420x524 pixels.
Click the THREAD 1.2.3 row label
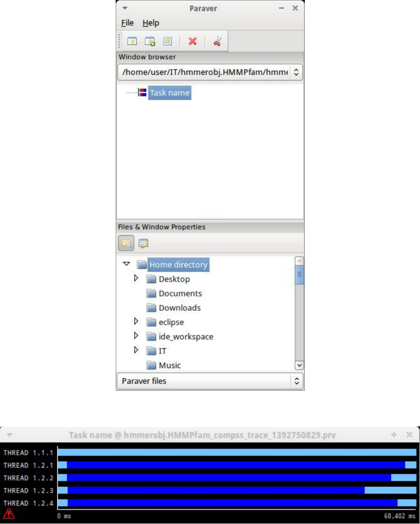click(x=28, y=490)
